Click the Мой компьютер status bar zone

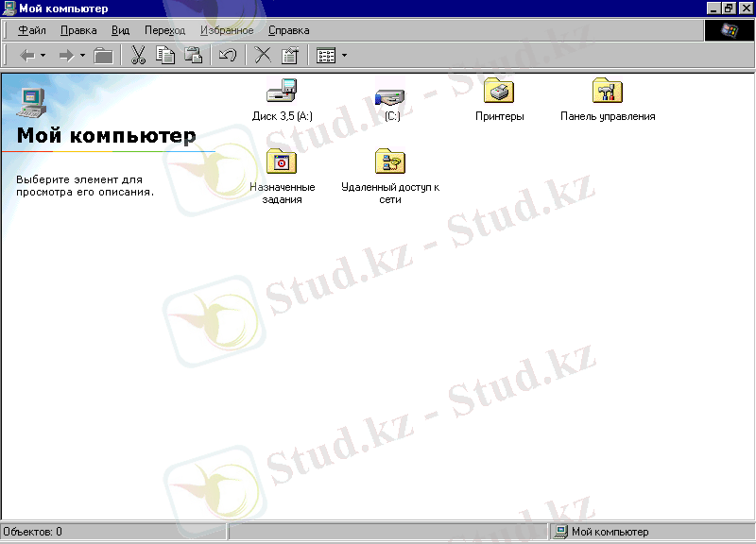pyautogui.click(x=652, y=532)
